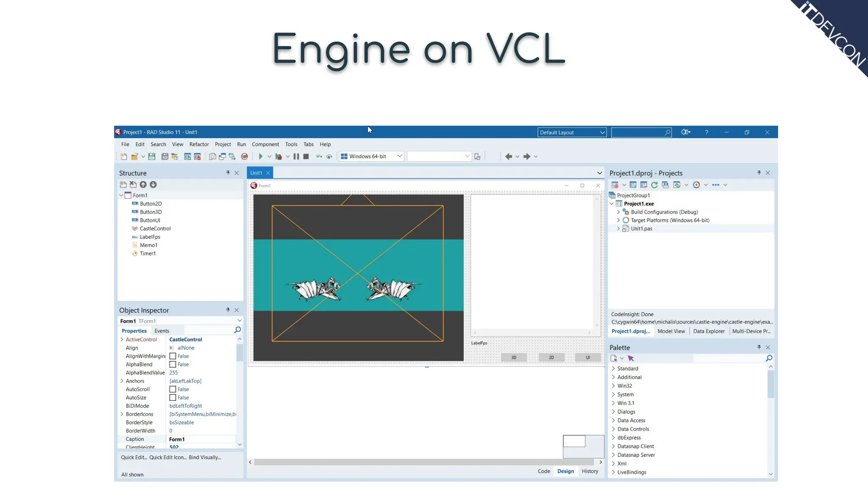
Task: Switch to the History tab
Action: tap(590, 471)
